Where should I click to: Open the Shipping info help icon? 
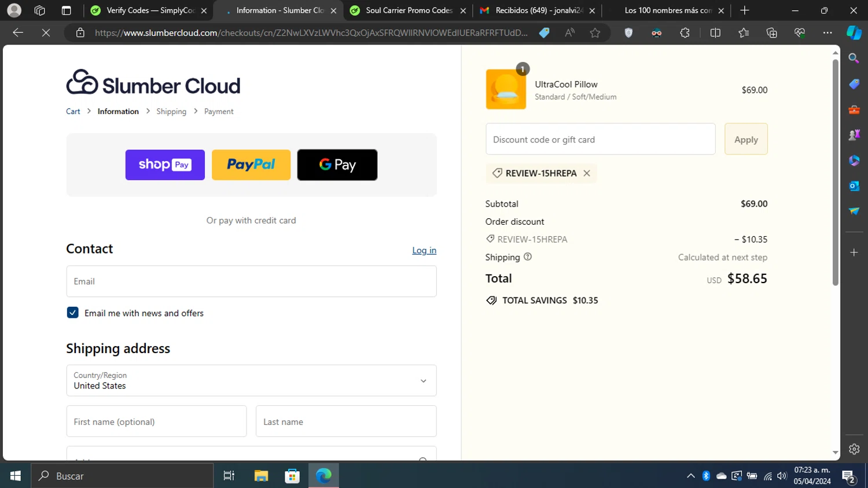(x=528, y=256)
